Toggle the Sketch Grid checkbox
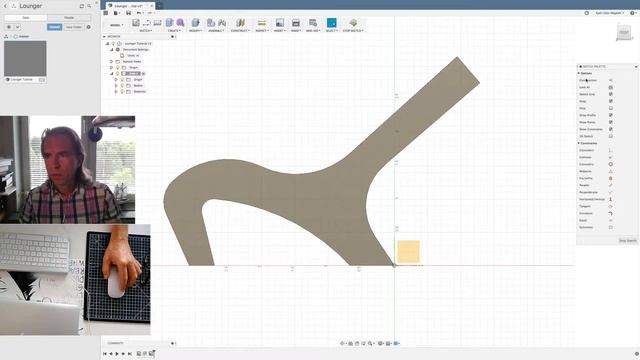 click(x=611, y=94)
